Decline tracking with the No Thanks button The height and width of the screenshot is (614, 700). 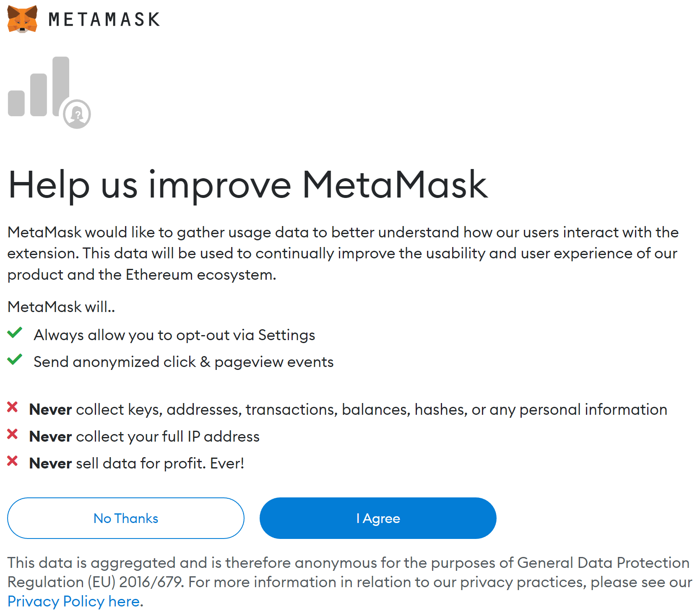click(x=126, y=518)
